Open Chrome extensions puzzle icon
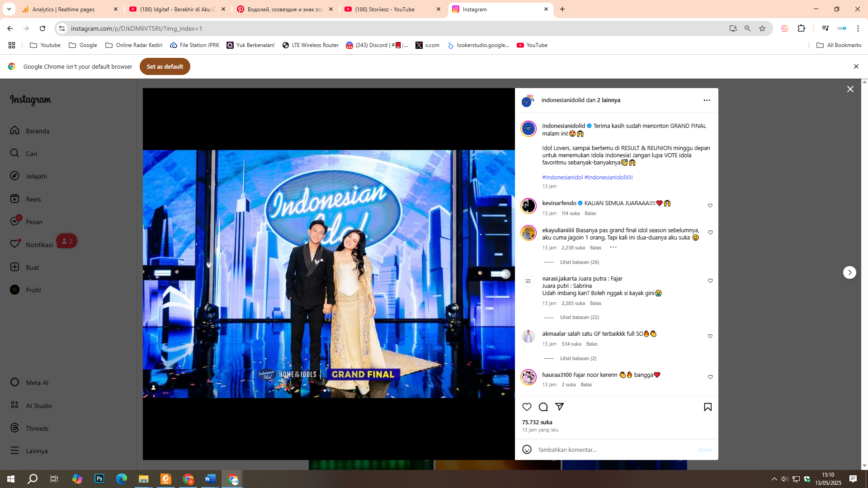868x488 pixels. pyautogui.click(x=801, y=28)
